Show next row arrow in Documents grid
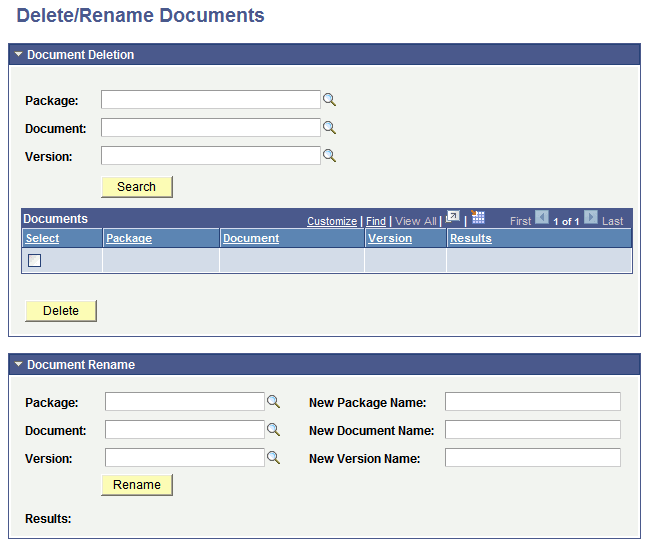This screenshot has width=645, height=543. 591,217
